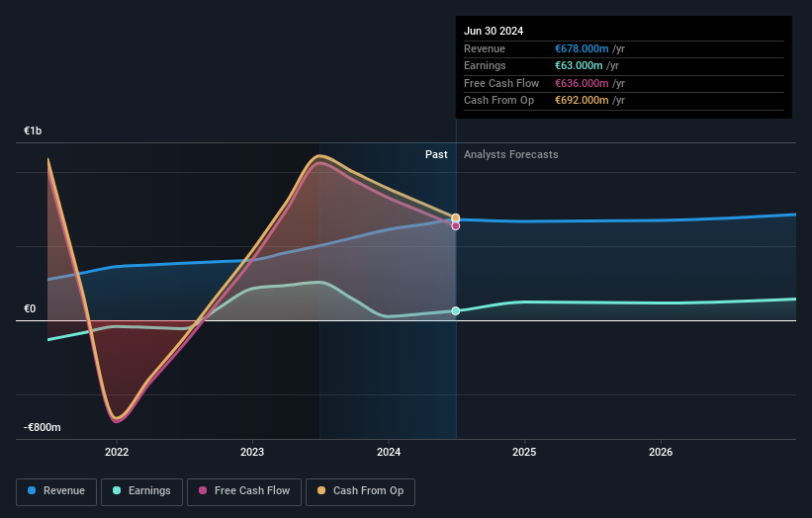Image resolution: width=812 pixels, height=518 pixels.
Task: Click the Cash From Op value €692.000m
Action: (582, 101)
